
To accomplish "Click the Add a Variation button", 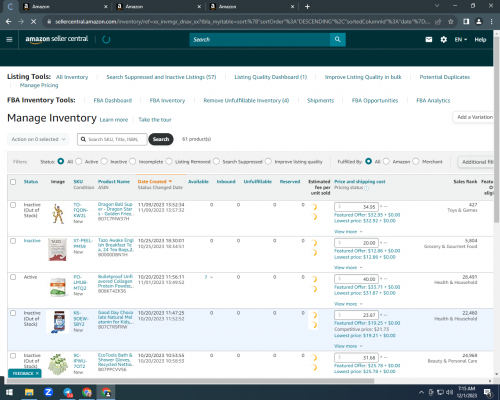I will point(474,117).
